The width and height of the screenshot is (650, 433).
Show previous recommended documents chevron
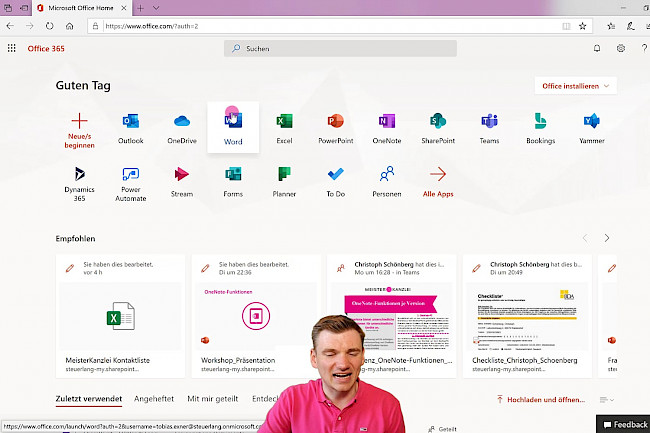coord(585,238)
